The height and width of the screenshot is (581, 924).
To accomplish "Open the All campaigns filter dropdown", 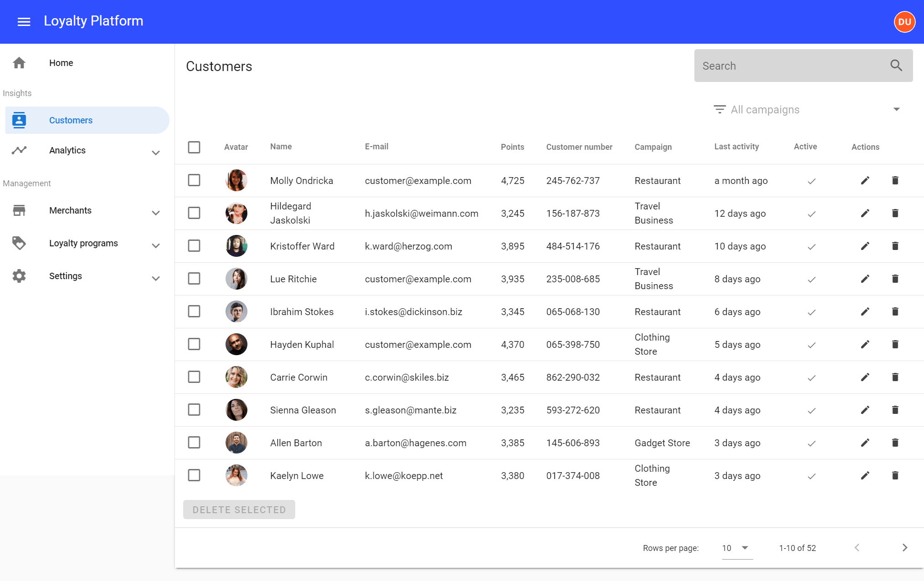I will (806, 110).
